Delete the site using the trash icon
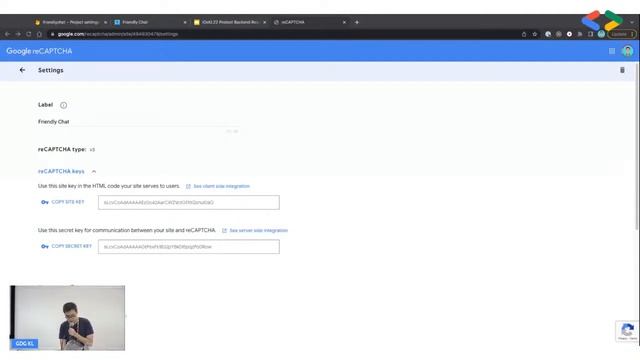 pos(622,70)
